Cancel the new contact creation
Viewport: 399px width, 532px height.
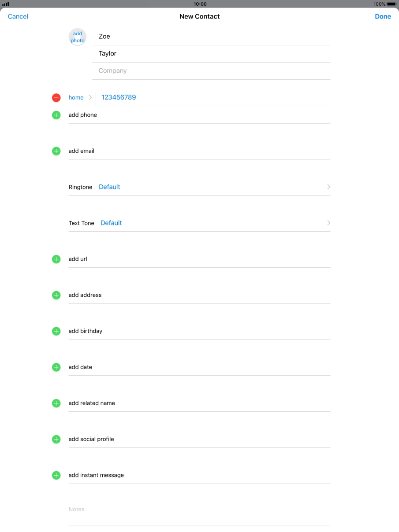tap(18, 17)
